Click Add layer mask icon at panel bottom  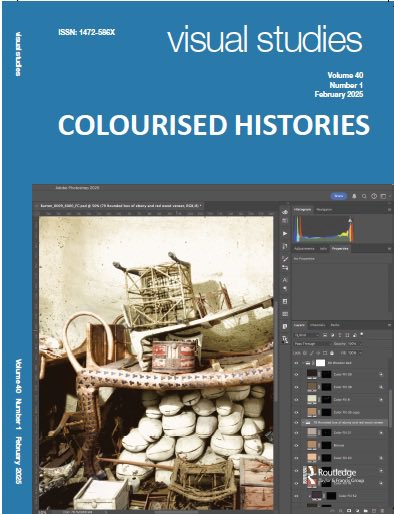click(x=349, y=511)
